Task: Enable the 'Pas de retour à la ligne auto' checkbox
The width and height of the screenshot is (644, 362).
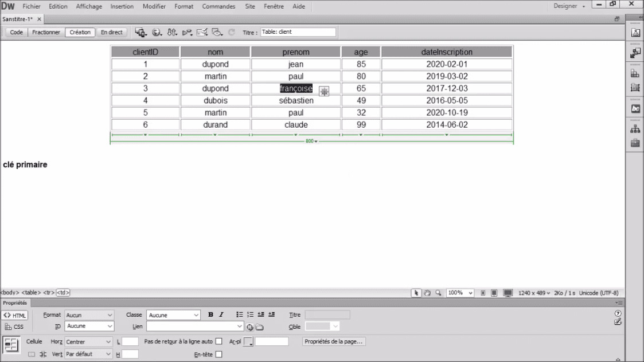Action: coord(220,341)
